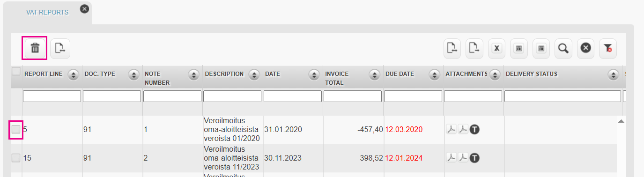The height and width of the screenshot is (177, 644).
Task: Click the dark circle X cancel icon
Action: (585, 48)
